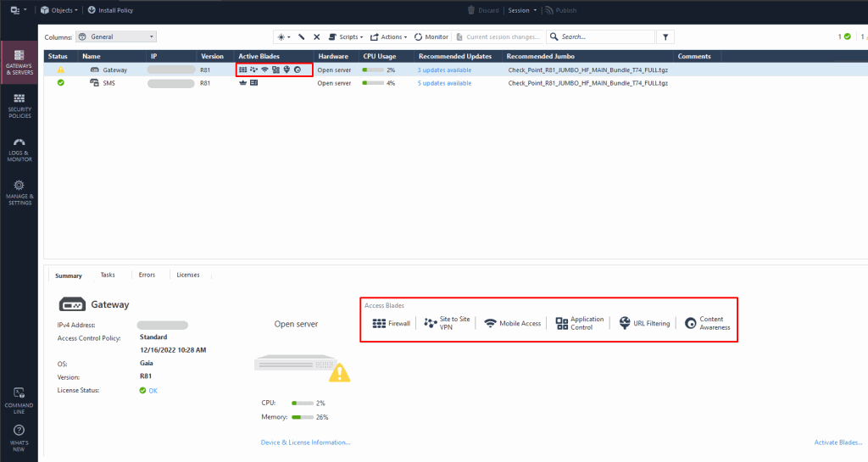Open the Session dropdown

click(x=522, y=10)
